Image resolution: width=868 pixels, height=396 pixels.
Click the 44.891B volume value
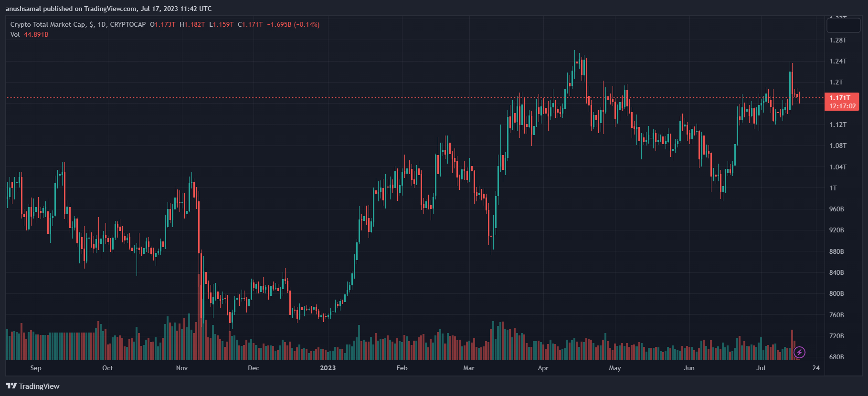pos(36,34)
